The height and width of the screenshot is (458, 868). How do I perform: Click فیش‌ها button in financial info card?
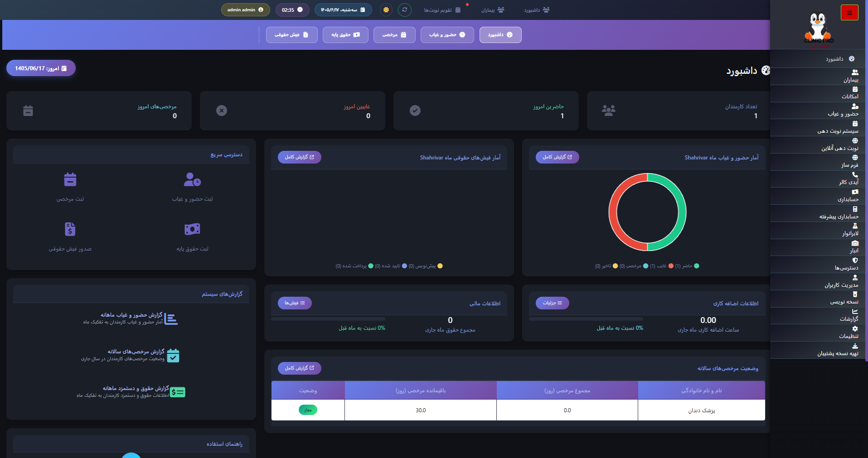point(295,303)
